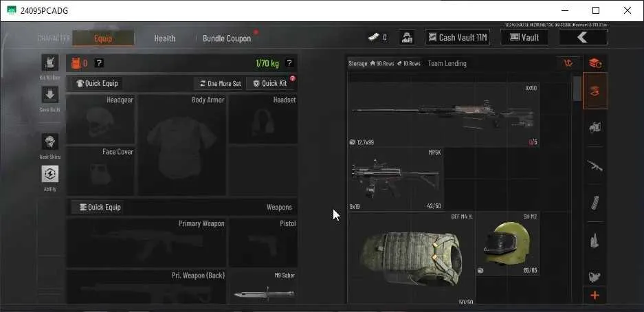Screen dimensions: 644x312
Task: Click the storage panel scrollbar thumb
Action: (577, 89)
